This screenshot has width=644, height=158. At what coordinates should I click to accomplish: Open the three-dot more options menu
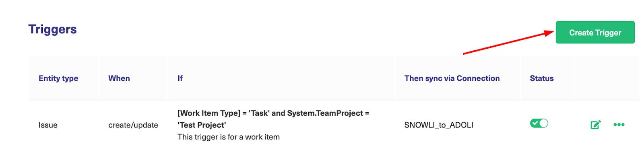tap(619, 125)
